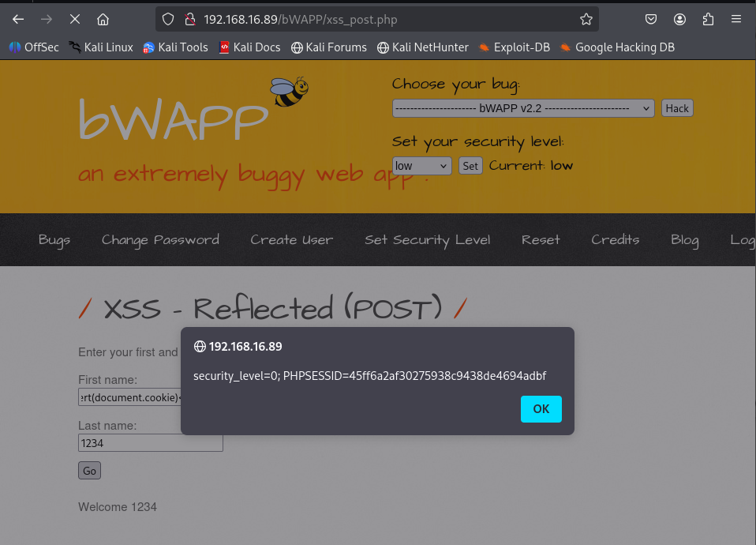Click the insecure connection padlock icon

point(190,19)
